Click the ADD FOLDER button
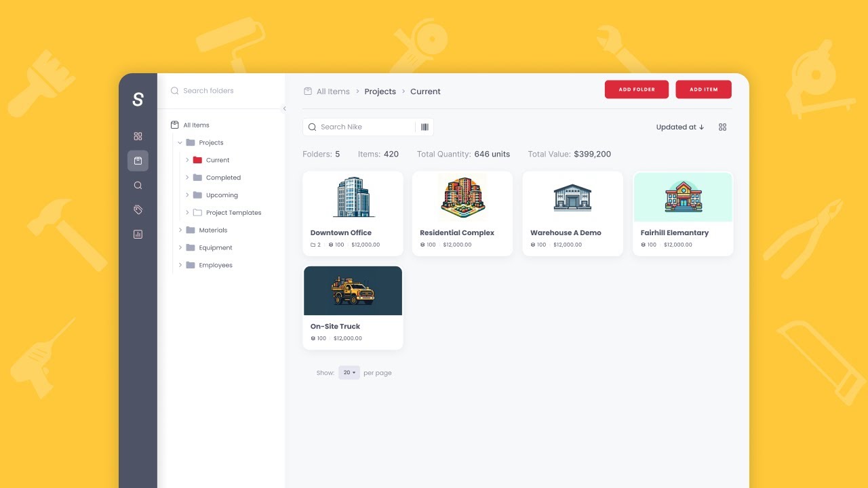Screen dimensions: 868x488 pyautogui.click(x=637, y=89)
